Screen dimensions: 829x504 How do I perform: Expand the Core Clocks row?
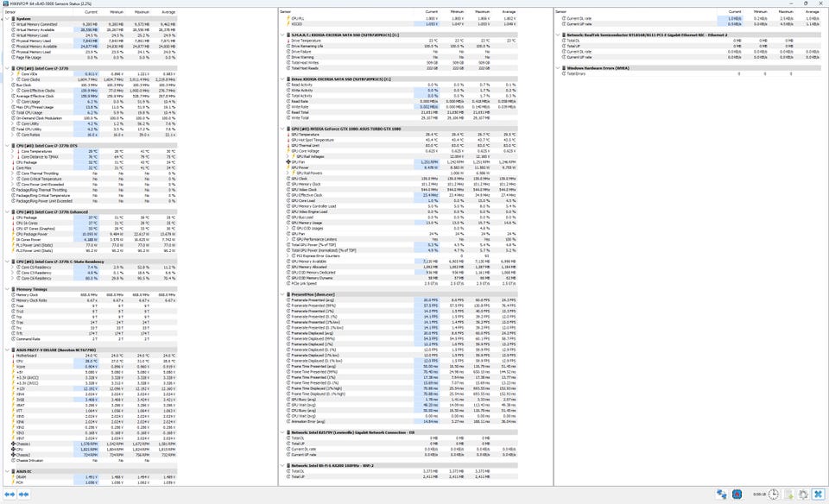click(x=13, y=79)
